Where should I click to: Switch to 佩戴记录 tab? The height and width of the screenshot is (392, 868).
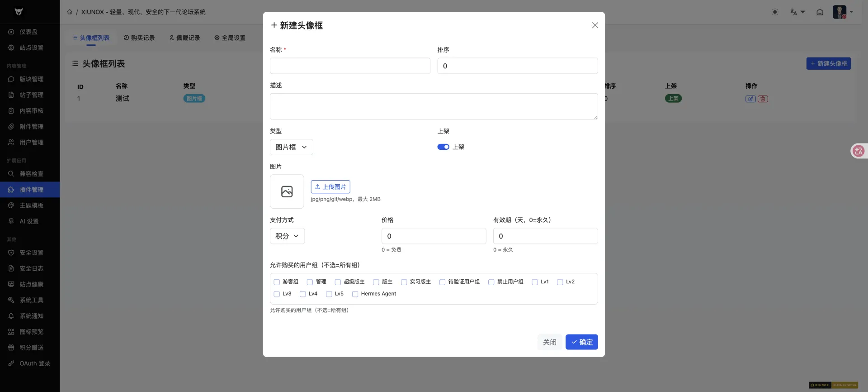click(184, 38)
